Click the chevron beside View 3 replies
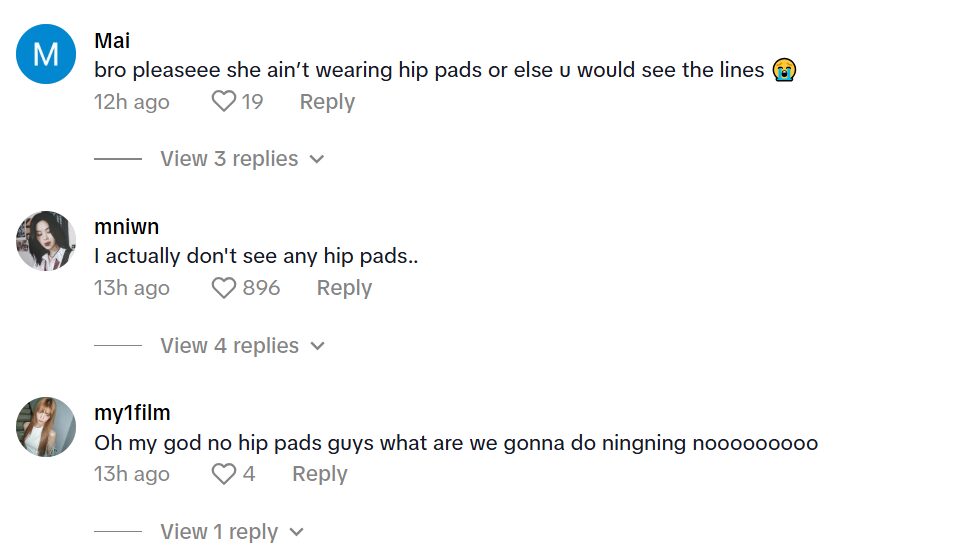976x555 pixels. click(317, 160)
